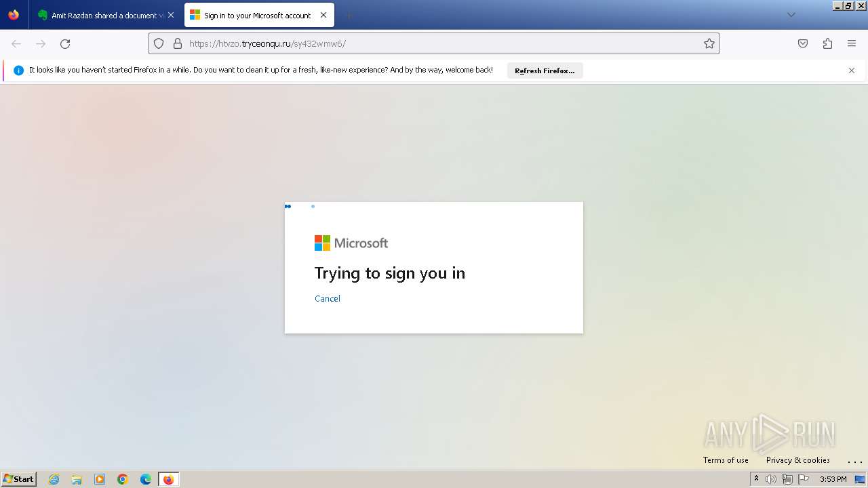The image size is (868, 488).
Task: Click the 'Trying to sign you in' heading
Action: (x=390, y=273)
